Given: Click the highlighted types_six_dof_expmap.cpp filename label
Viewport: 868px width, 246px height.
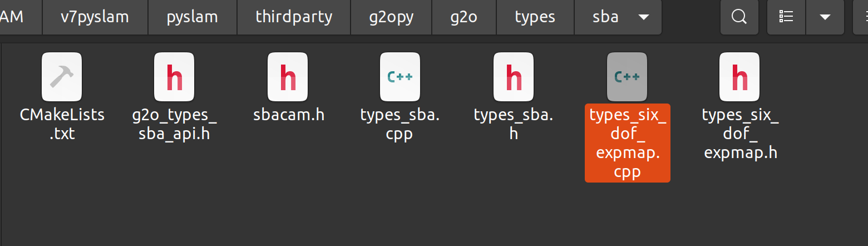Looking at the screenshot, I should [x=627, y=143].
